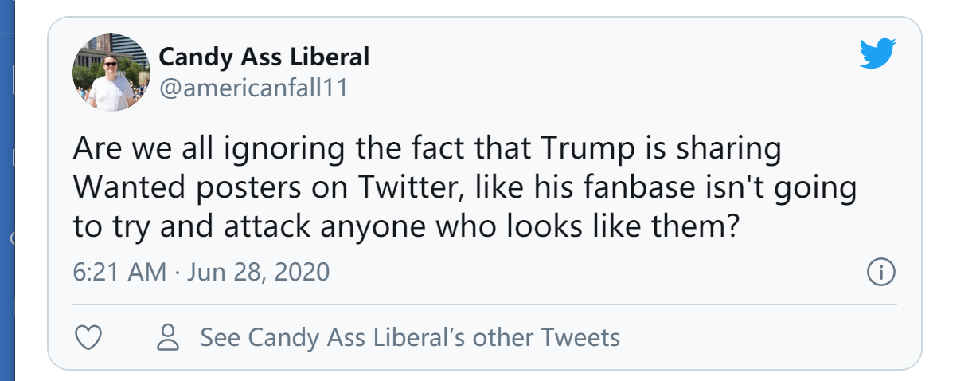This screenshot has width=980, height=381.
Task: Open the tweet author's profile photo
Action: click(x=111, y=73)
